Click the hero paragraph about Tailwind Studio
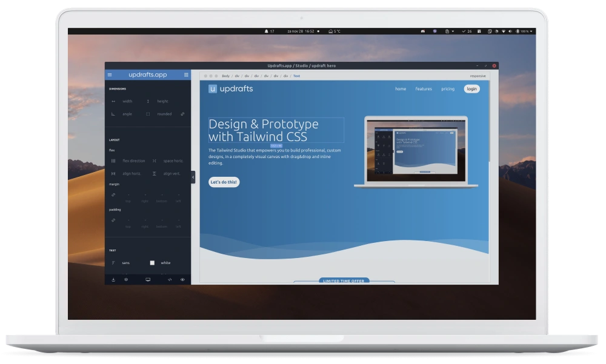Image resolution: width=606 pixels, height=364 pixels. tap(275, 156)
